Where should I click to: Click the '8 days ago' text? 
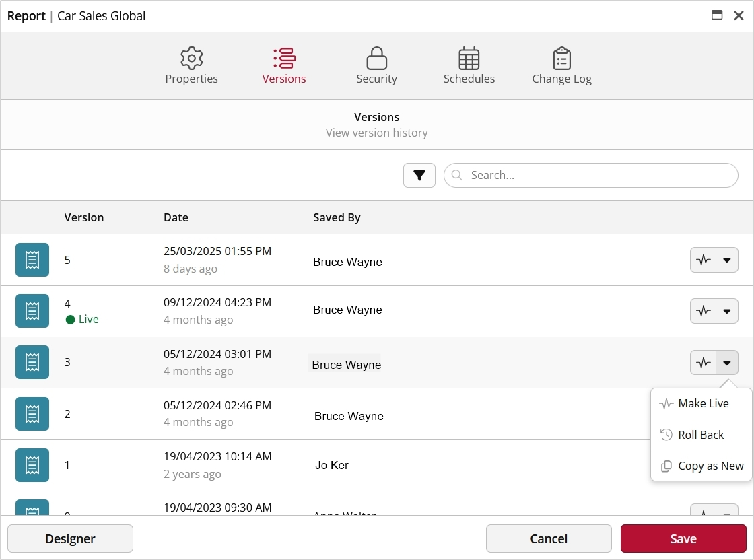(x=191, y=269)
